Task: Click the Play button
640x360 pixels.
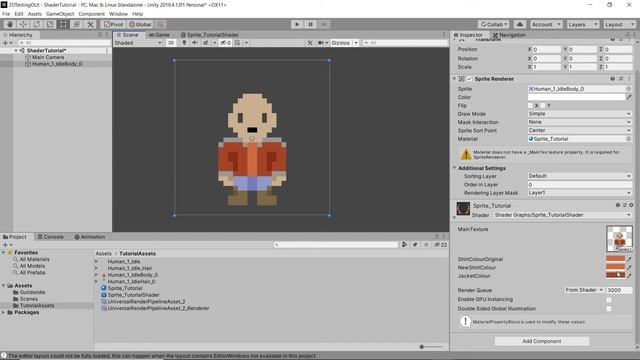Action: (x=297, y=24)
